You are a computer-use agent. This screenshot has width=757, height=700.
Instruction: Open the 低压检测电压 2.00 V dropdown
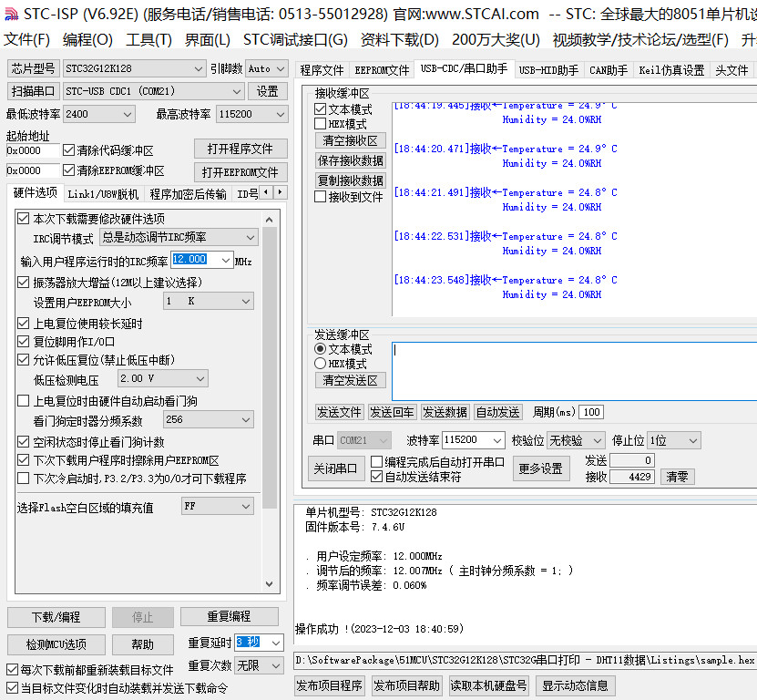point(163,378)
